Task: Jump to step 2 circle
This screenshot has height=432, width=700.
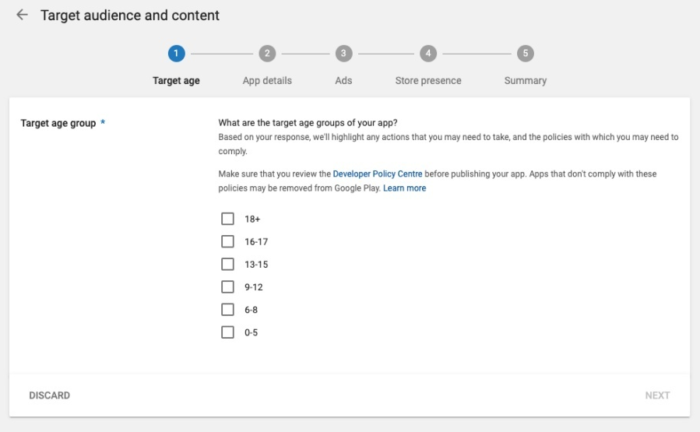Action: pyautogui.click(x=267, y=54)
